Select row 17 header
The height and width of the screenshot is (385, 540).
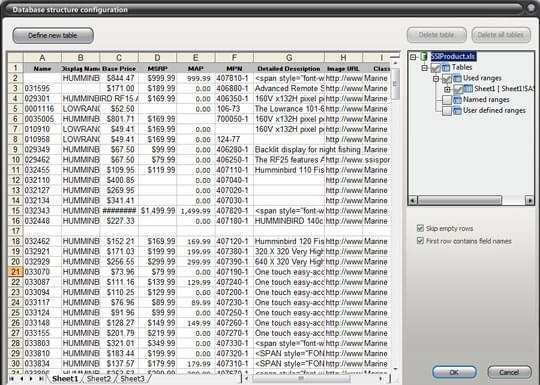[x=15, y=231]
